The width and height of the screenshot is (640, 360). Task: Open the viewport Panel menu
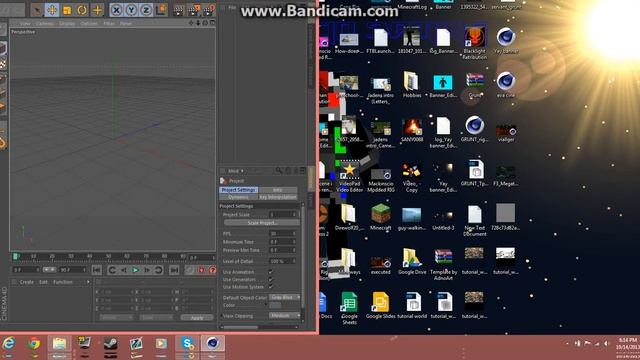pyautogui.click(x=126, y=24)
